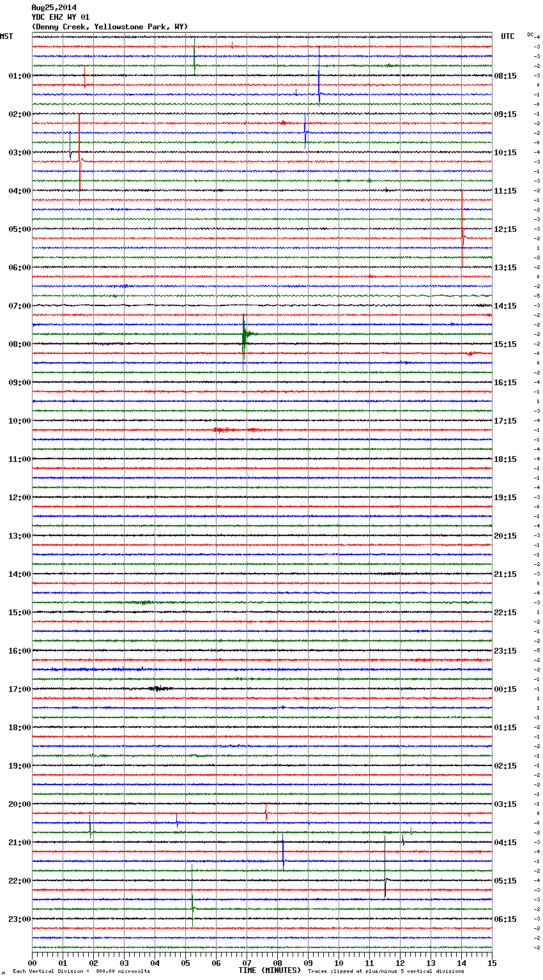Viewport: 543px width, 980px height.
Task: Click the 19:15 UTC time label
Action: click(505, 498)
